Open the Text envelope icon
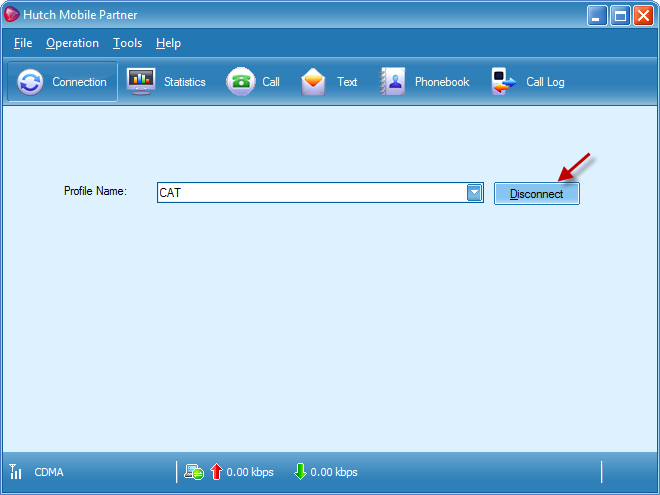 [313, 82]
